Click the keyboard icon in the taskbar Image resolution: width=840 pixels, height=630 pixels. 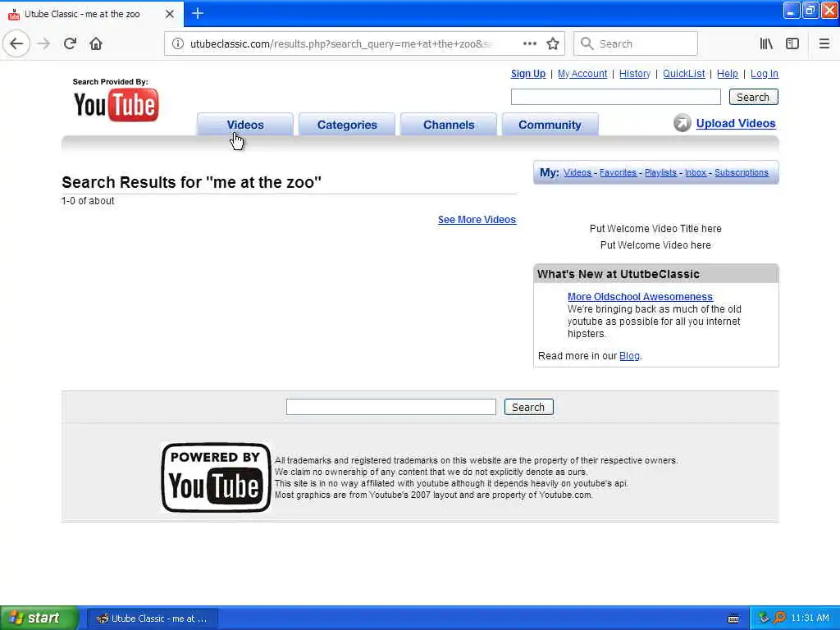coord(733,619)
